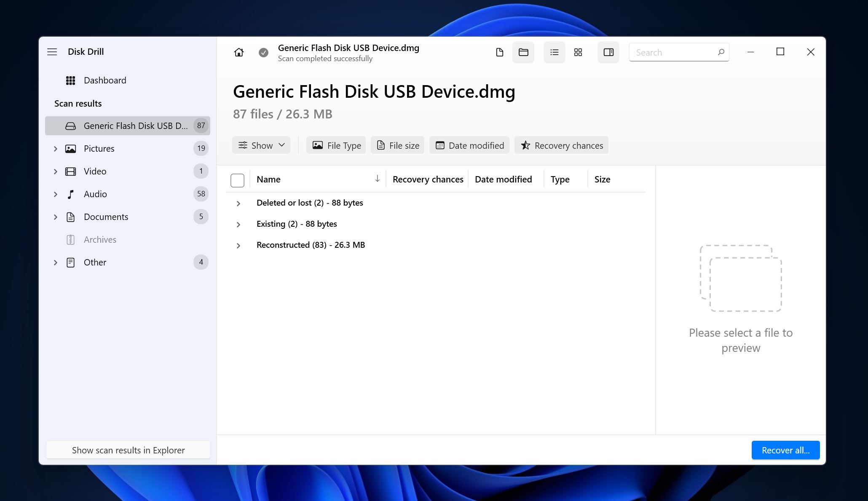Expand the Existing 2 files group
This screenshot has width=868, height=501.
click(x=238, y=224)
